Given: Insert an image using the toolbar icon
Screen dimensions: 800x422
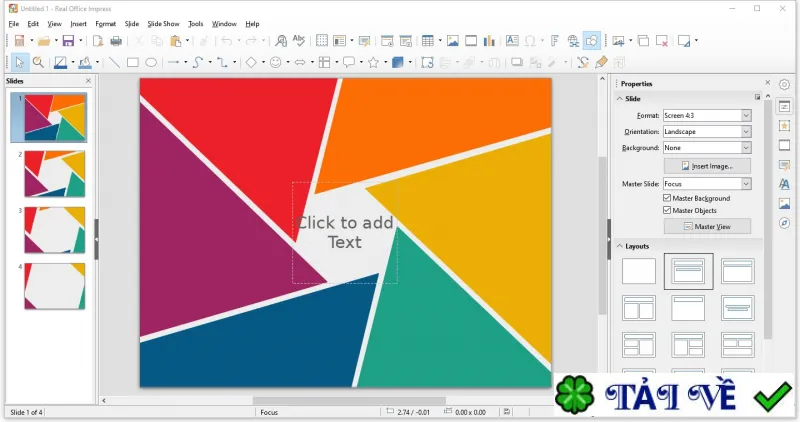Looking at the screenshot, I should 453,41.
